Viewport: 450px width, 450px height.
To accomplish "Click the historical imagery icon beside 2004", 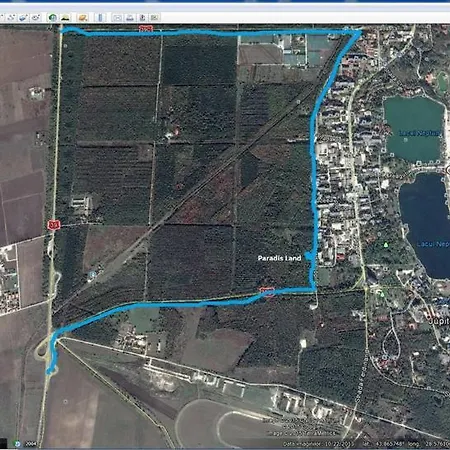I will point(17,444).
